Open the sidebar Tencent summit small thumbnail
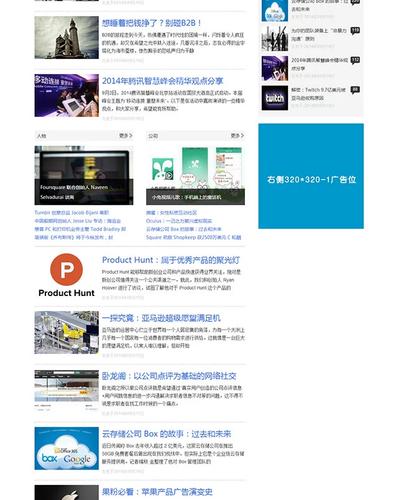 [275, 68]
